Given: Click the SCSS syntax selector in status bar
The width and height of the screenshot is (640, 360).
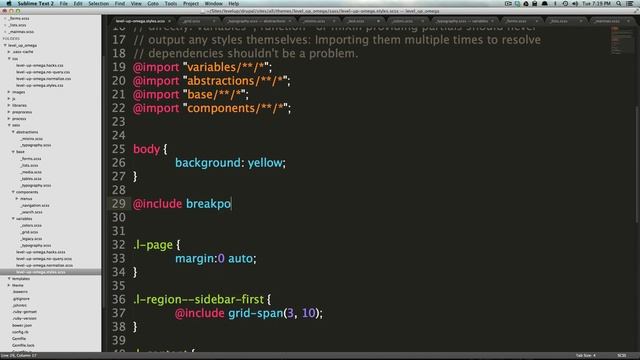Looking at the screenshot, I should (x=622, y=356).
